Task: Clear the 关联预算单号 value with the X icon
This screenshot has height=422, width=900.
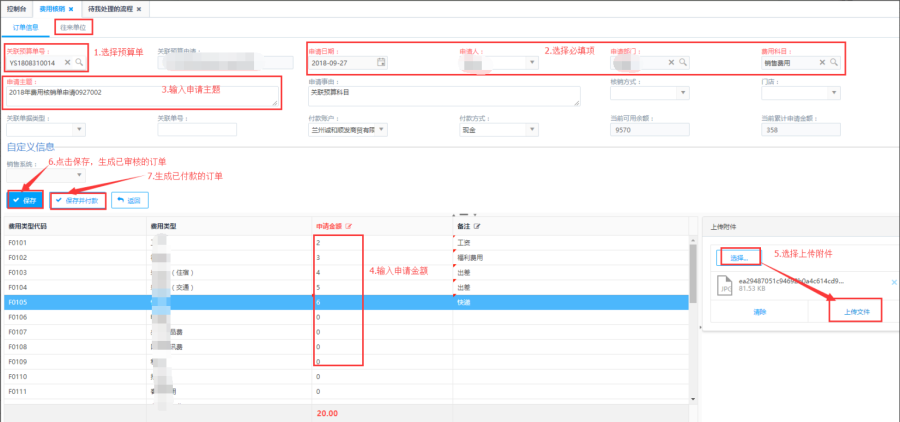Action: point(68,62)
